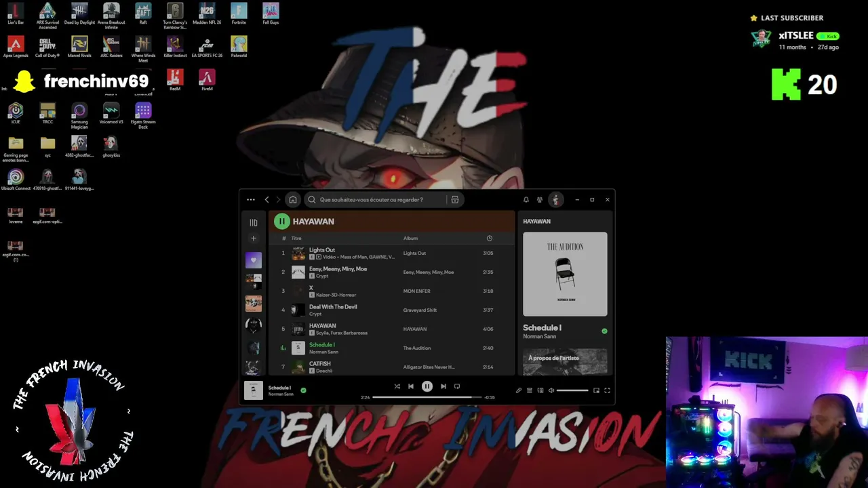
Task: Open Spotify's three-dot main menu
Action: click(x=251, y=200)
